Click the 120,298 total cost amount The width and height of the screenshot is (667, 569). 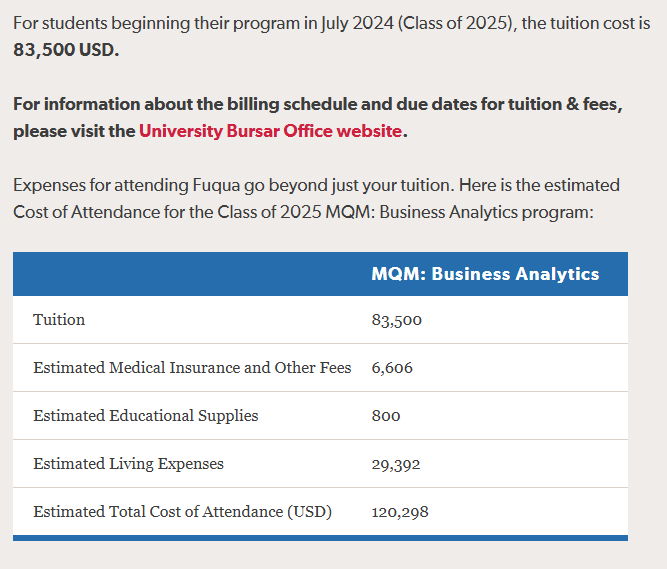400,512
